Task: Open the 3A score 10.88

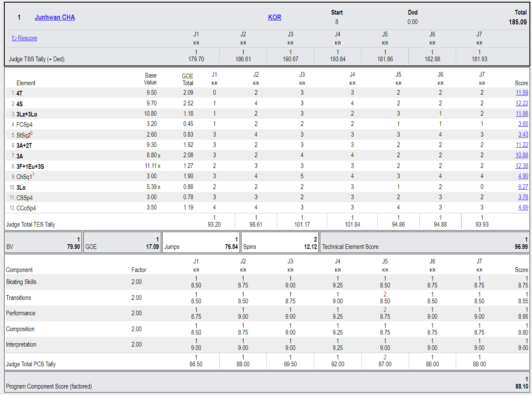Action: (x=522, y=155)
